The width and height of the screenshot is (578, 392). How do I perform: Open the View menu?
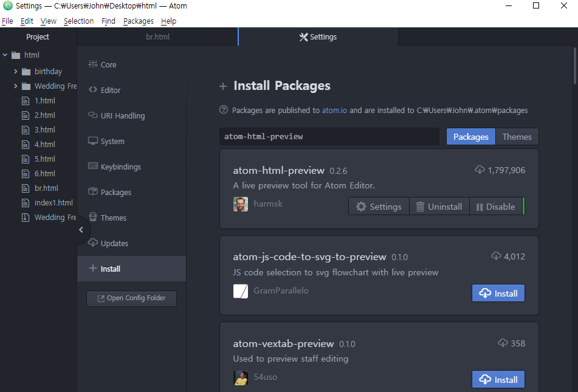tap(48, 21)
